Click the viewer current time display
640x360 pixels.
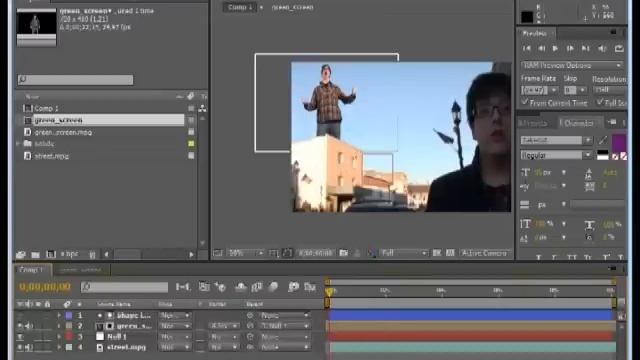pyautogui.click(x=315, y=253)
